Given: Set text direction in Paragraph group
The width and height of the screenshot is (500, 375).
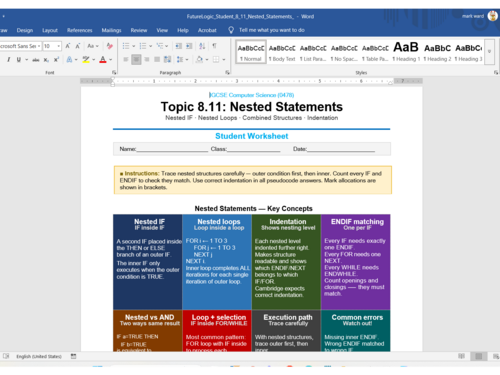Looking at the screenshot, I should (x=167, y=60).
